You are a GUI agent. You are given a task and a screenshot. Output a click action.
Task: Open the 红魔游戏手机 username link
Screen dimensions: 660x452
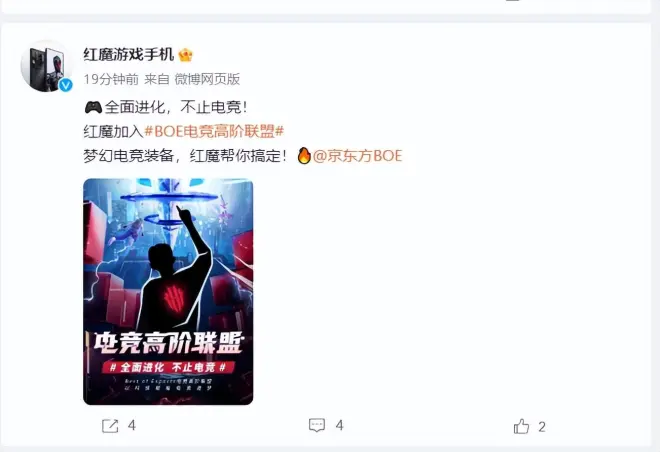128,55
